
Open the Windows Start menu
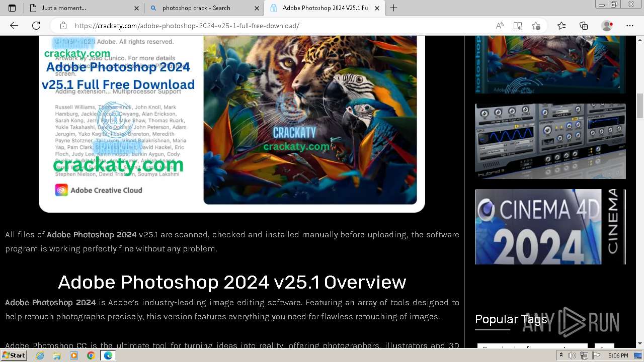tap(14, 355)
